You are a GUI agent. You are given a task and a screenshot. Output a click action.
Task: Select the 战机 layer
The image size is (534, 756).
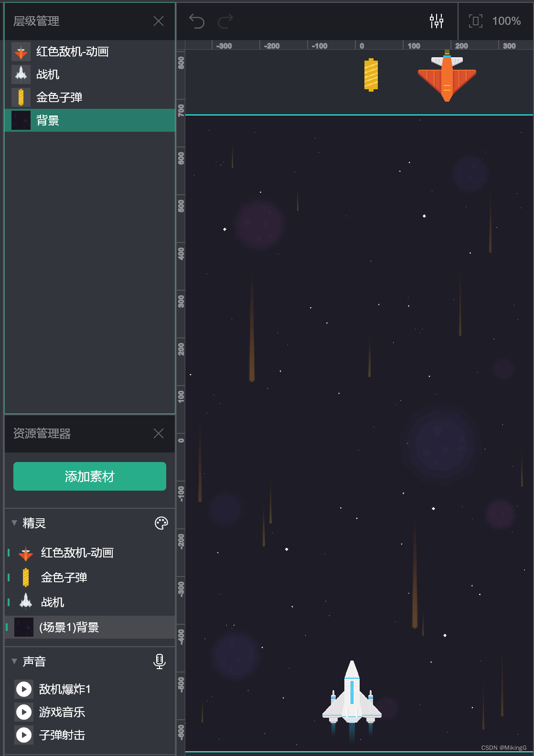pyautogui.click(x=90, y=74)
